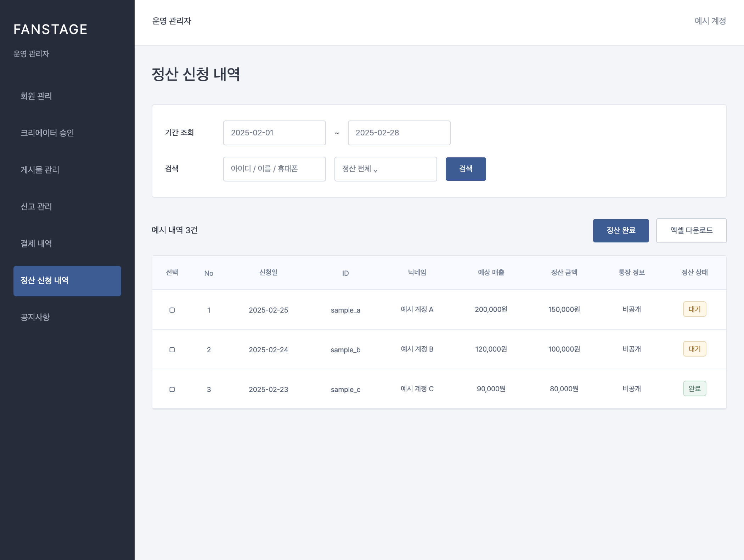Screen dimensions: 744x560
Task: Download the list via 엑셀 다운로드
Action: point(691,231)
